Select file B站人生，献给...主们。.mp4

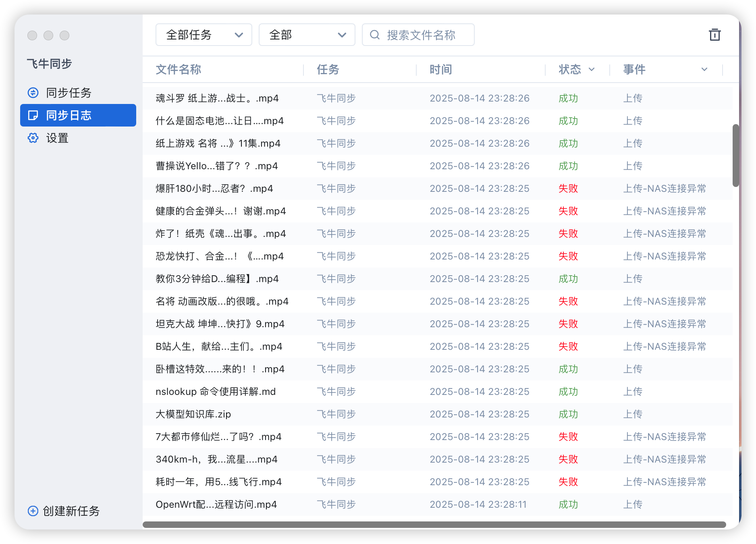point(219,347)
